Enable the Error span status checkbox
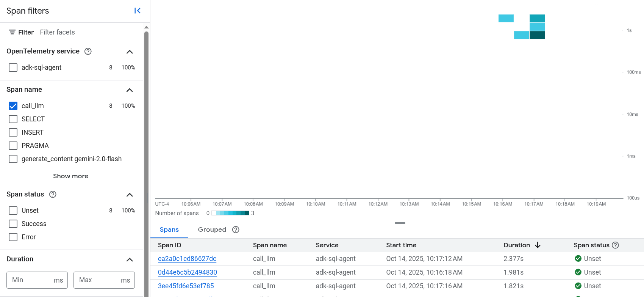 tap(13, 237)
